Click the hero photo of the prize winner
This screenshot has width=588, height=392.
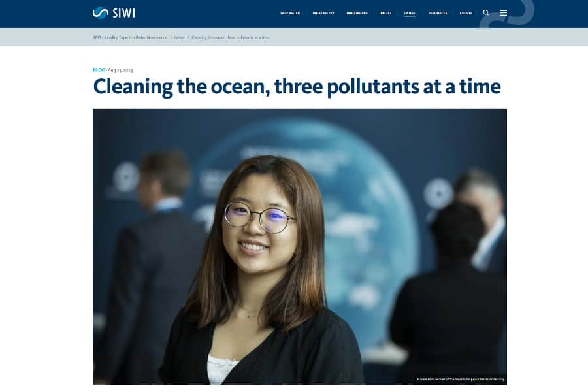click(300, 246)
